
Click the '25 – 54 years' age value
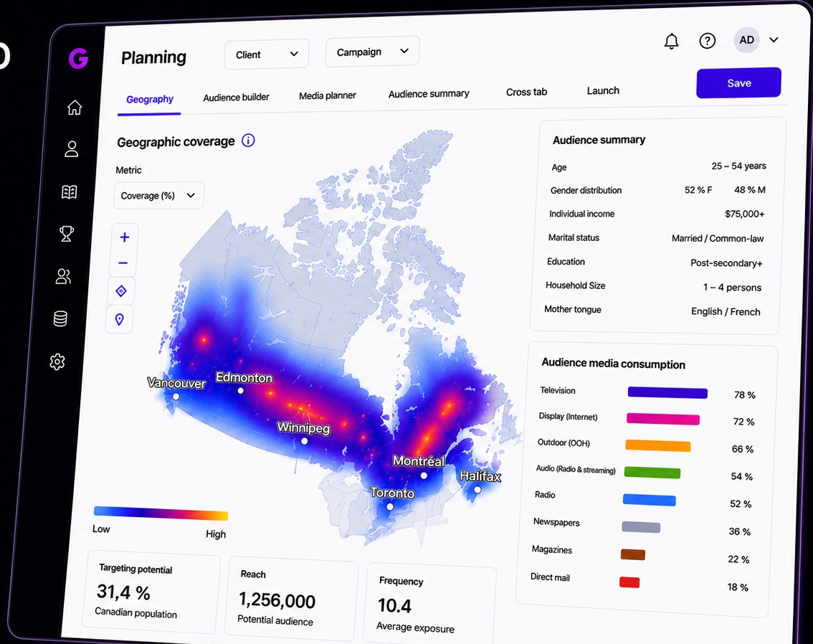(x=738, y=166)
